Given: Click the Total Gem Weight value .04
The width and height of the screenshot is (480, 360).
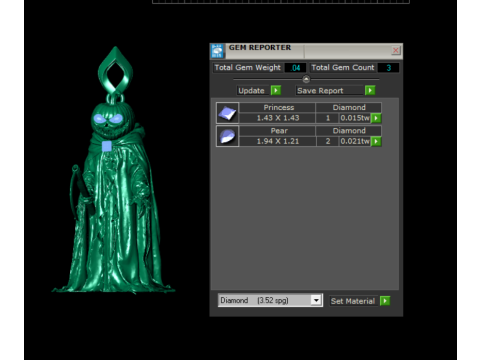Looking at the screenshot, I should click(x=295, y=68).
